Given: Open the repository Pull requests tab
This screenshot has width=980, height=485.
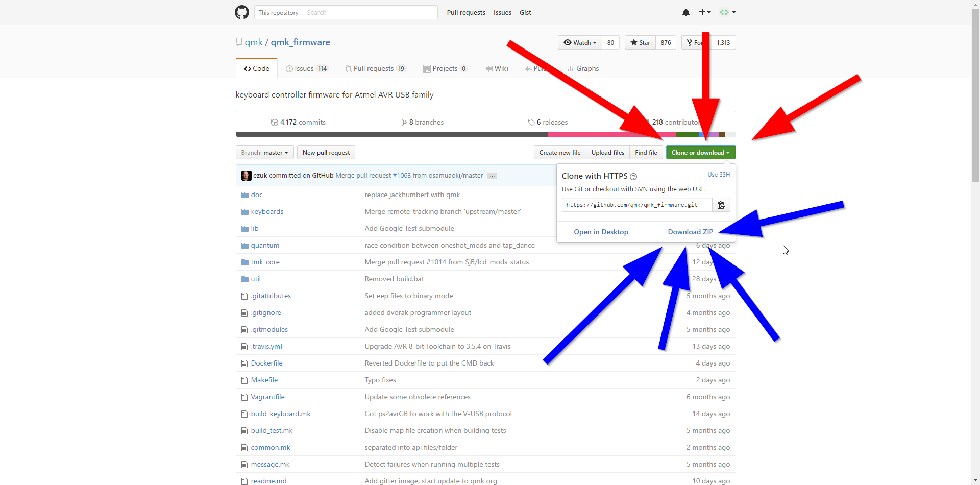Looking at the screenshot, I should click(x=375, y=69).
